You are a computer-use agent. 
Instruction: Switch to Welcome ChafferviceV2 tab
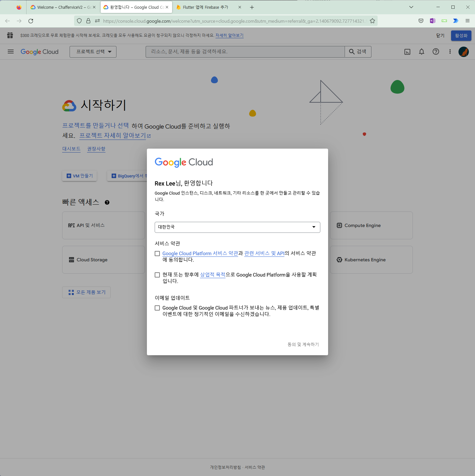63,7
